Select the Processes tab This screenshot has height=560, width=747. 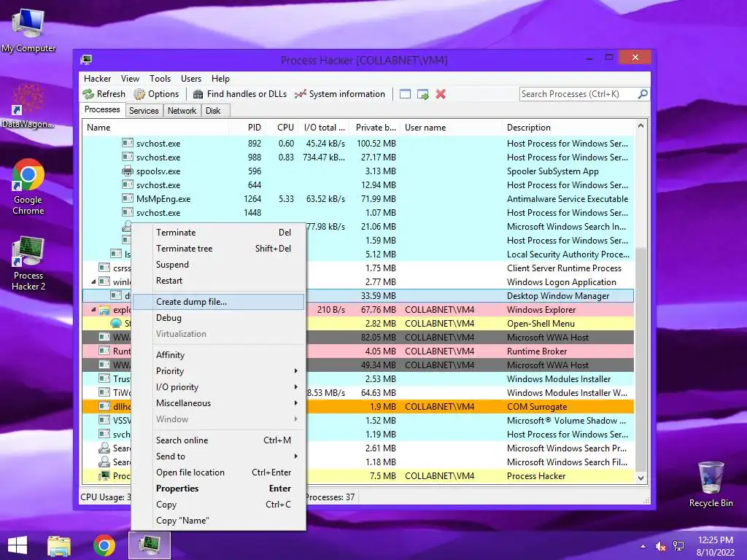coord(102,109)
